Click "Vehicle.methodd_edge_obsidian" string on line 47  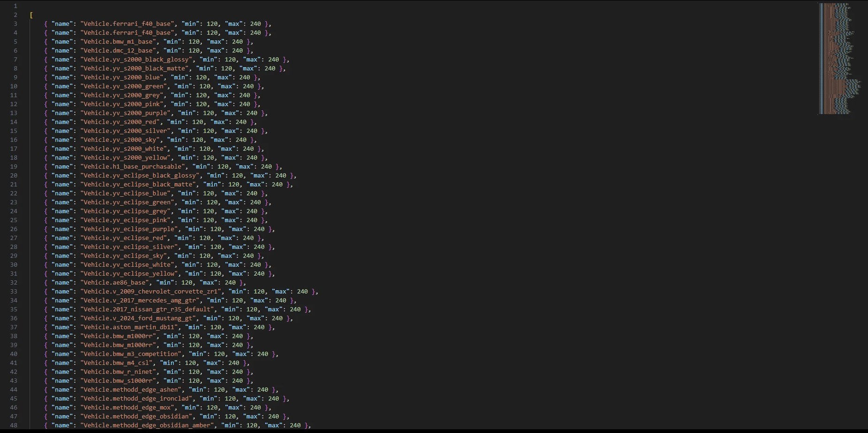click(137, 417)
